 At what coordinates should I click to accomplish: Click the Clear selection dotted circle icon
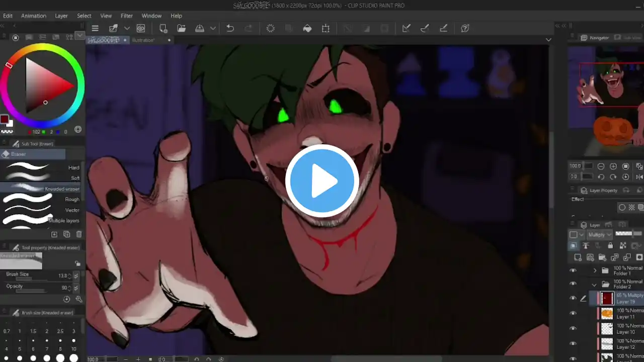pos(271,29)
